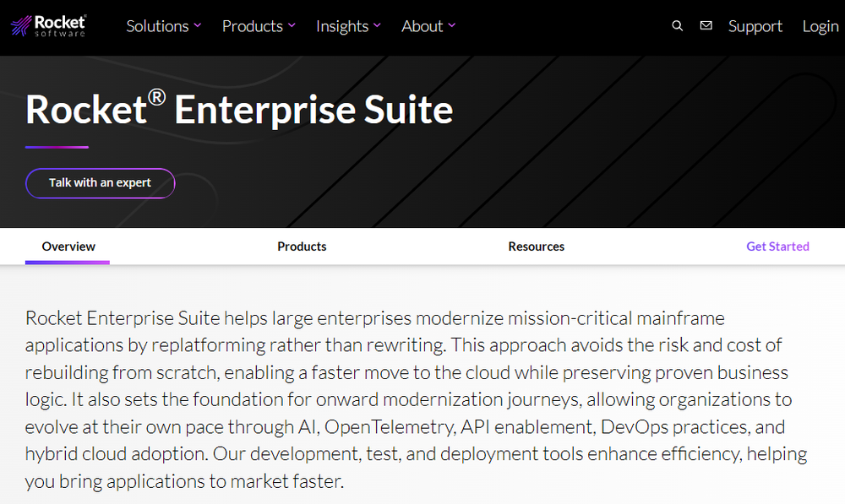Click the Login link

click(820, 25)
